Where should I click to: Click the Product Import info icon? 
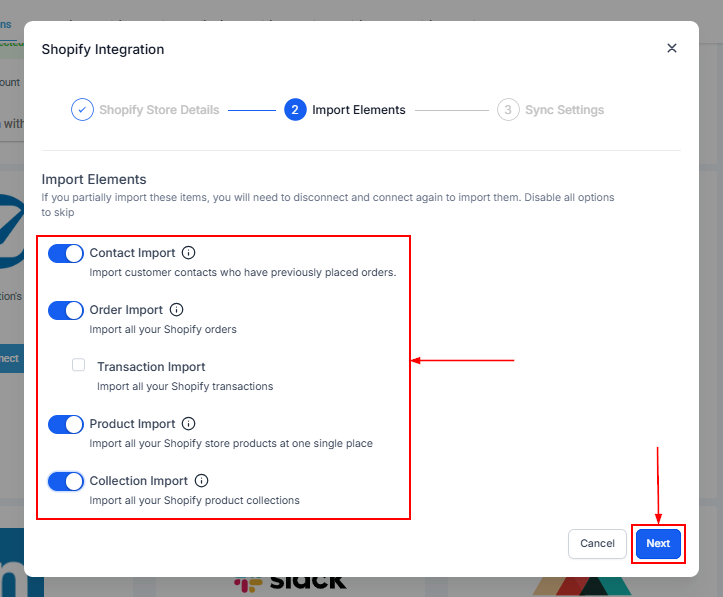click(188, 423)
